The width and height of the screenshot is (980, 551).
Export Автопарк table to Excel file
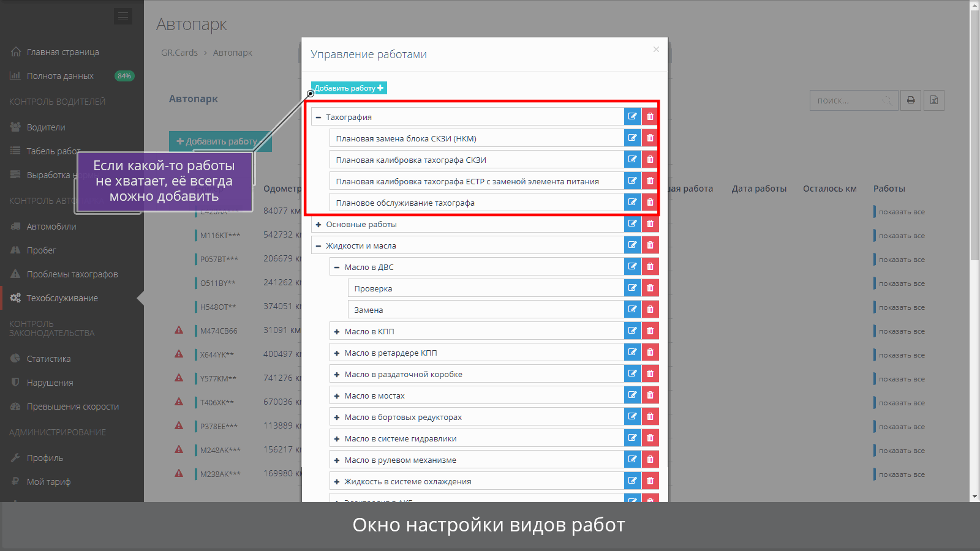click(934, 100)
